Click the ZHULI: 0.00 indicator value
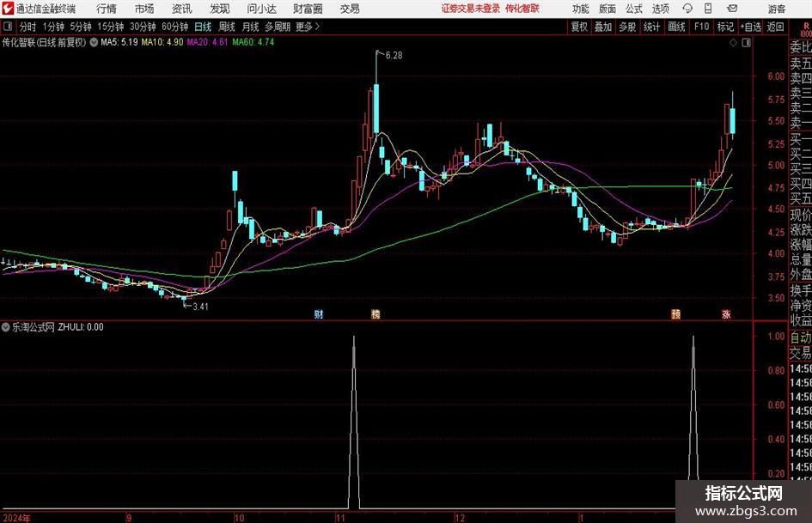This screenshot has height=523, width=812. click(81, 326)
